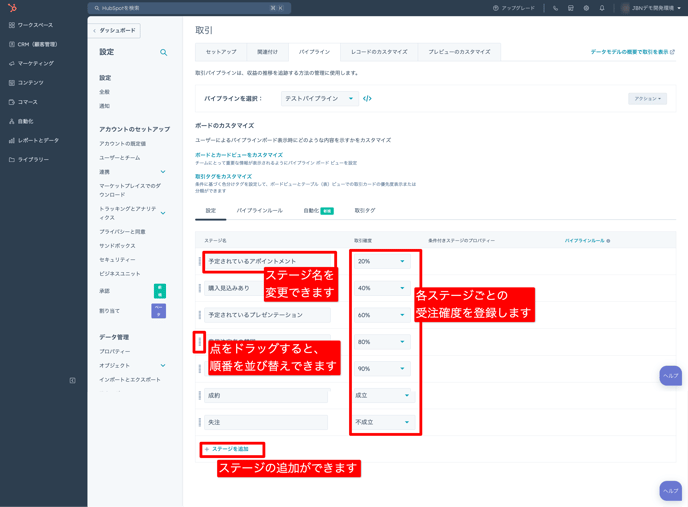Open the ボードとカードビューをカスタマイズ link
688x507 pixels.
coord(239,155)
